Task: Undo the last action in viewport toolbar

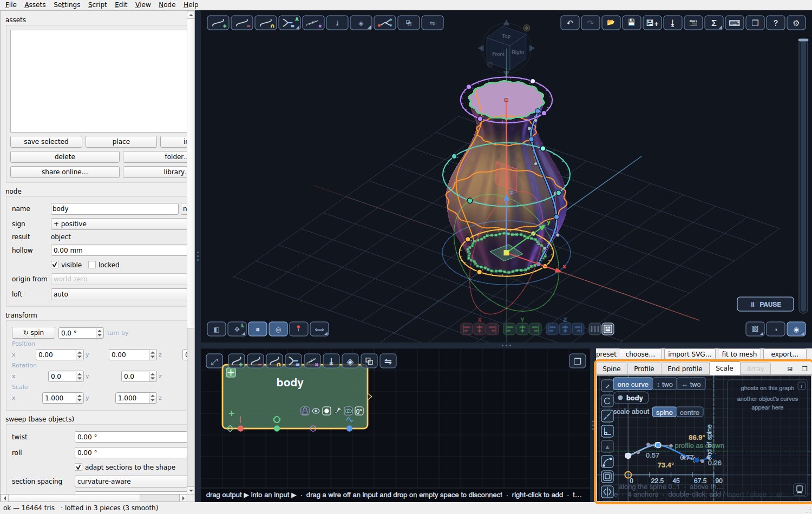Action: pos(569,23)
